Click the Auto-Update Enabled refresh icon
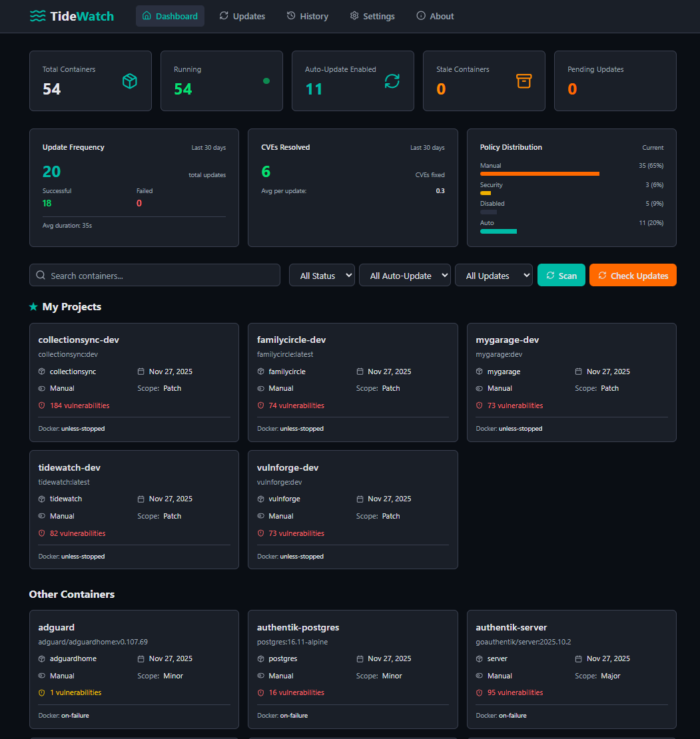The image size is (700, 739). point(392,81)
